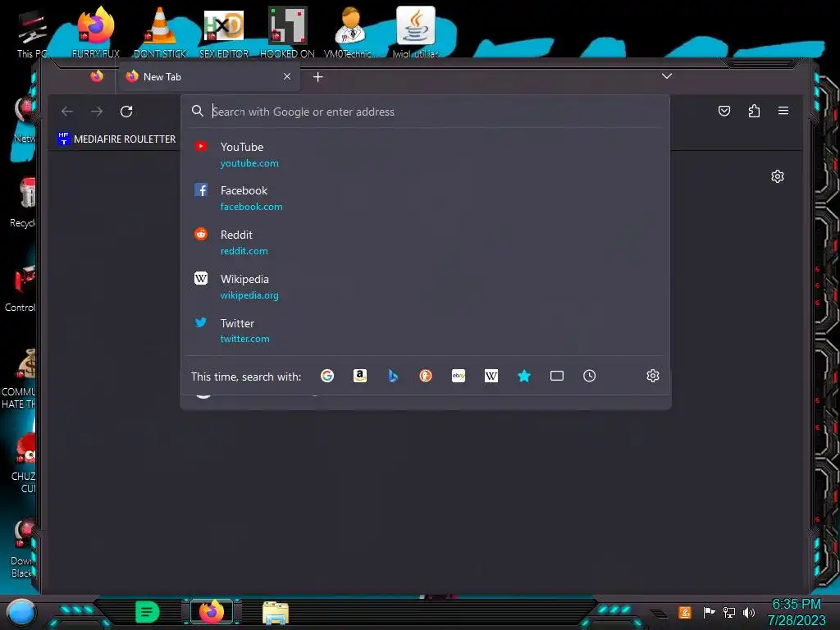The height and width of the screenshot is (630, 840).
Task: Search history using clock icon
Action: pyautogui.click(x=589, y=376)
